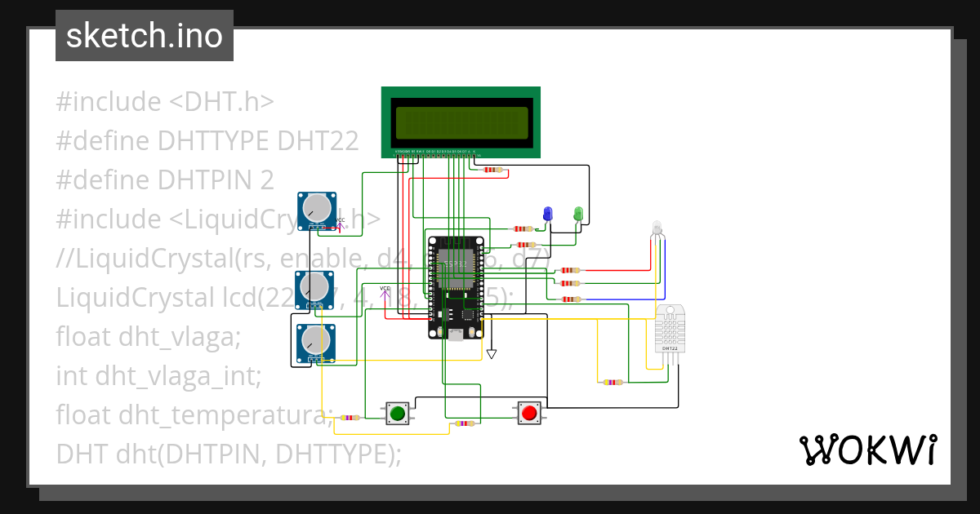
Task: Click the ground symbol below the ESP32
Action: [x=491, y=352]
